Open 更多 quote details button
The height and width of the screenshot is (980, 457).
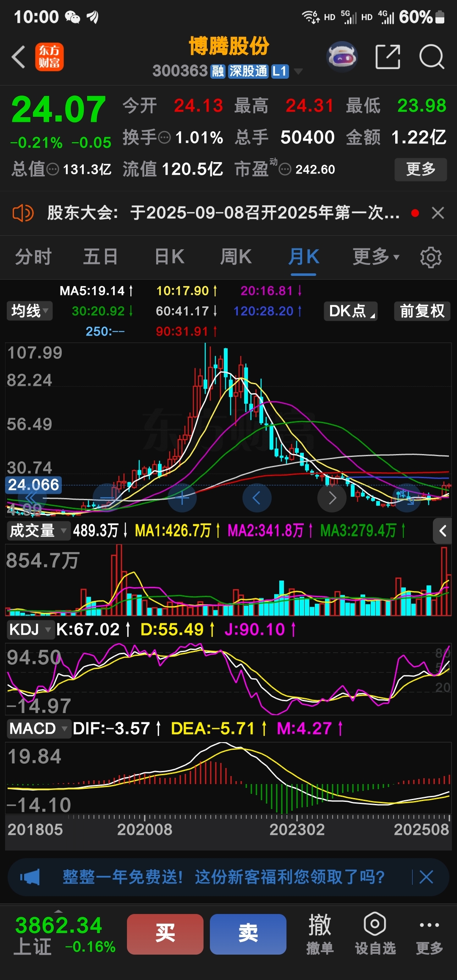[x=421, y=169]
